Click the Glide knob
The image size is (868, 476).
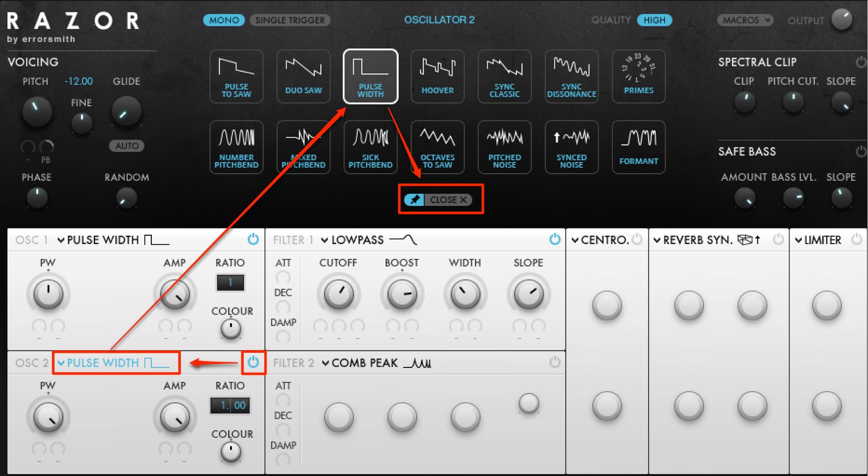pos(127,111)
